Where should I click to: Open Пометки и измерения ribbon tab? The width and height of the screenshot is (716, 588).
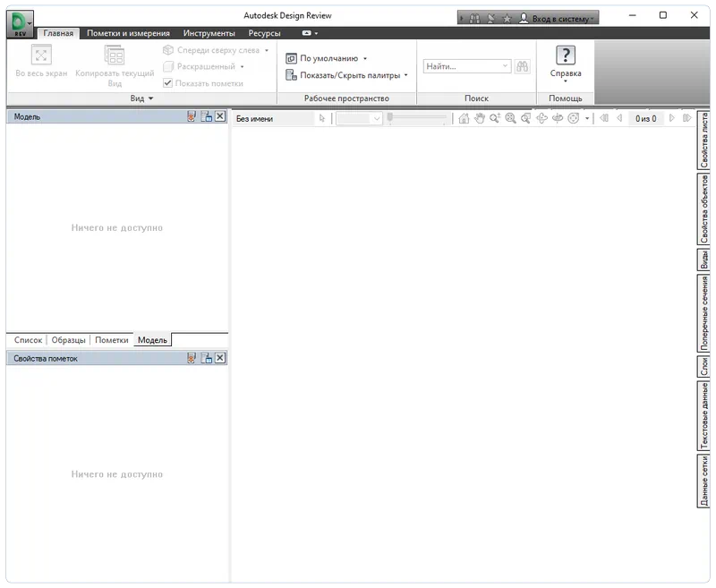128,33
